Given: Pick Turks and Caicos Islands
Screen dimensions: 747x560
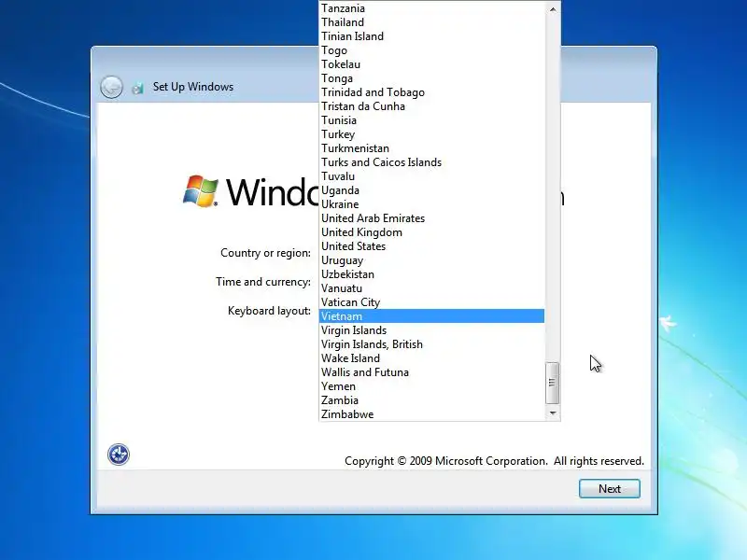Looking at the screenshot, I should (x=431, y=162).
